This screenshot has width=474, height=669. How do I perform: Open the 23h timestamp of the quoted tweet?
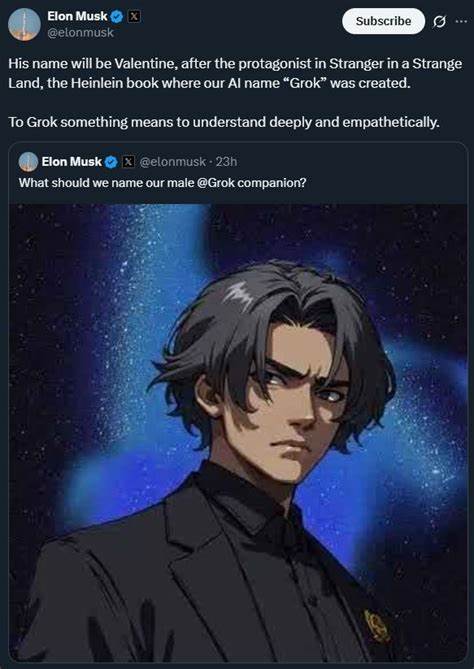coord(226,162)
